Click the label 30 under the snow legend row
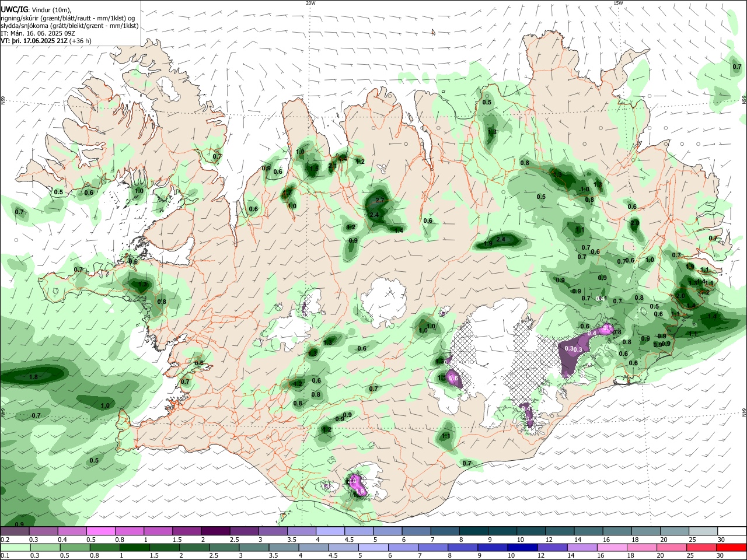 coord(721,540)
